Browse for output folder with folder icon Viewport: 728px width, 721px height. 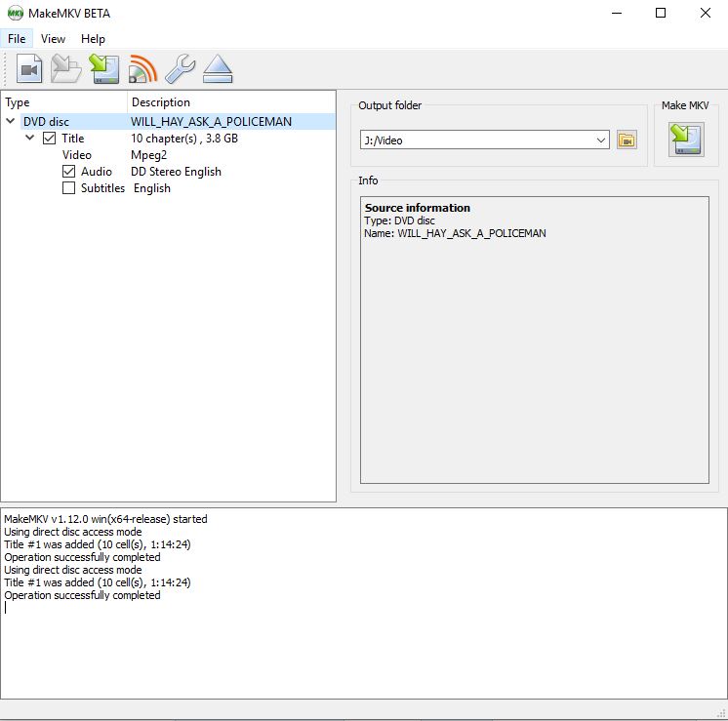pos(627,140)
